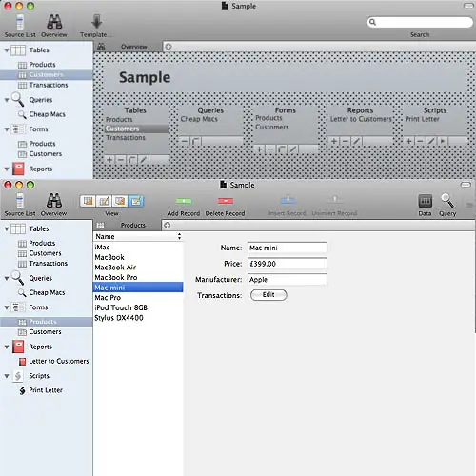Select iMac in product list
Viewport: 476px width, 476px height.
138,248
